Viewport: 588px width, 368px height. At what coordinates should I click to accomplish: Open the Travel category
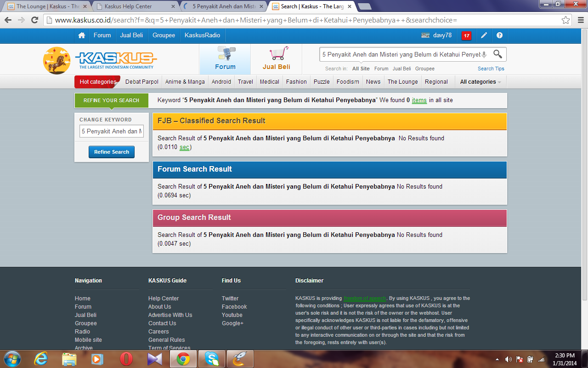point(246,82)
